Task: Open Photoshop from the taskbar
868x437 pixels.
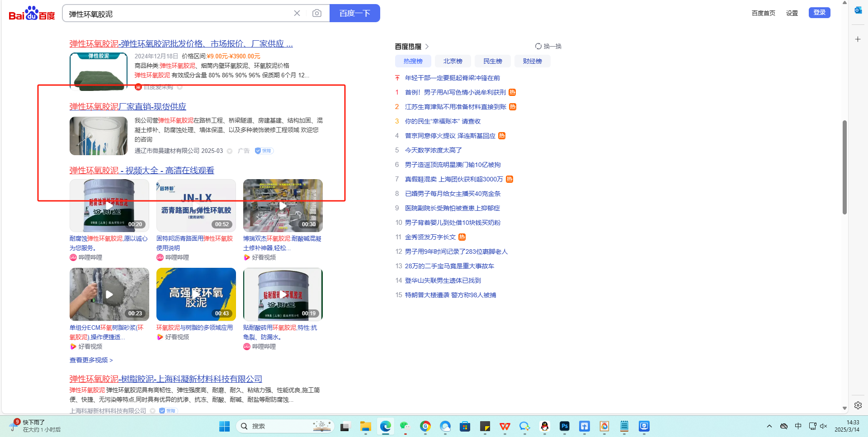Action: (565, 426)
